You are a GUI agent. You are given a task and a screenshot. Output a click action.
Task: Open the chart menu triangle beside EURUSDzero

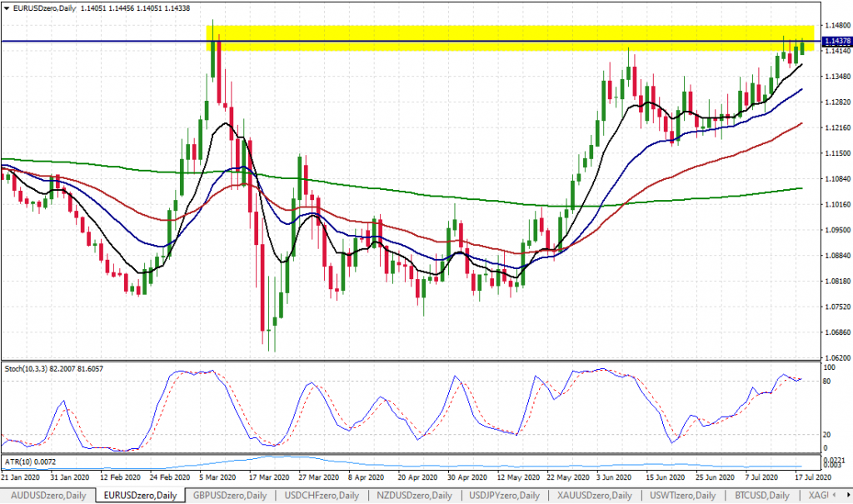click(7, 7)
